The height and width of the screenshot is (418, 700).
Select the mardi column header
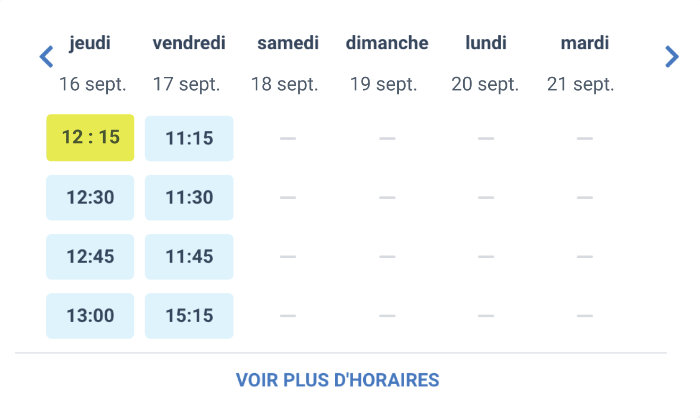[x=585, y=43]
